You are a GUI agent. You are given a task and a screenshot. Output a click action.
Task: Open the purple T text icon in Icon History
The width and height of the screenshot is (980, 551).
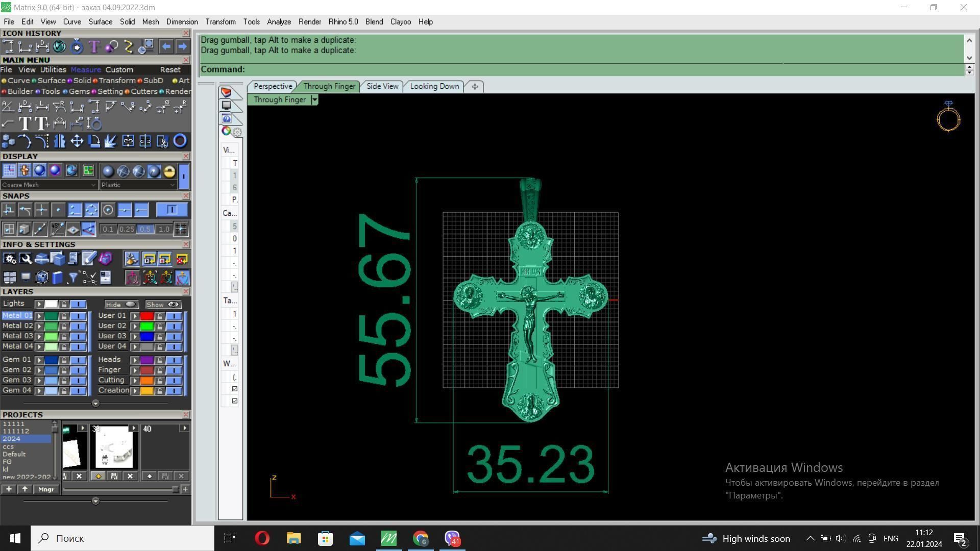(94, 47)
